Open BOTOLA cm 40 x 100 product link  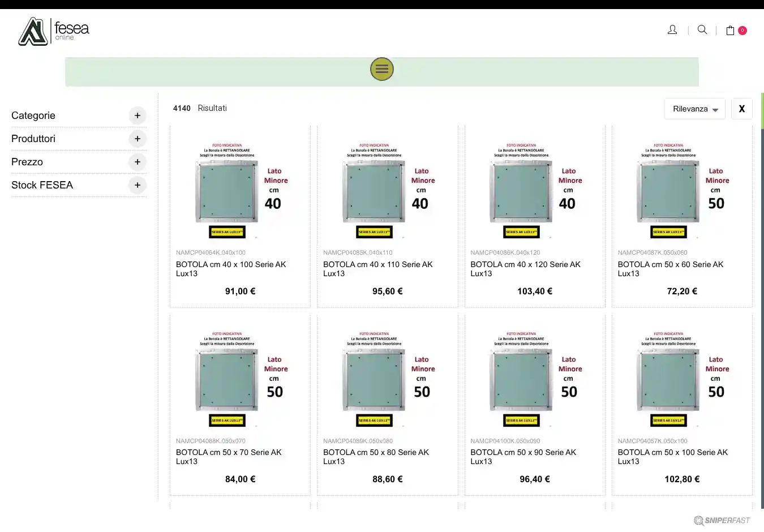(x=231, y=269)
